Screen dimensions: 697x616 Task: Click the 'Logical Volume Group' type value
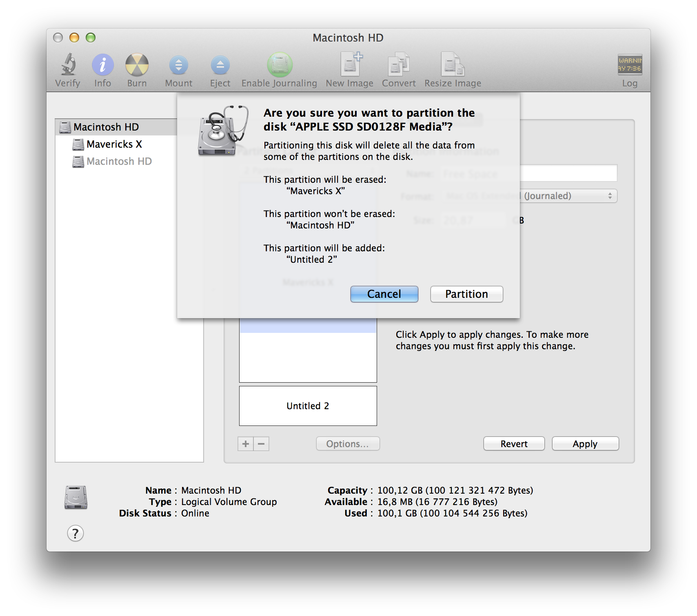(229, 502)
